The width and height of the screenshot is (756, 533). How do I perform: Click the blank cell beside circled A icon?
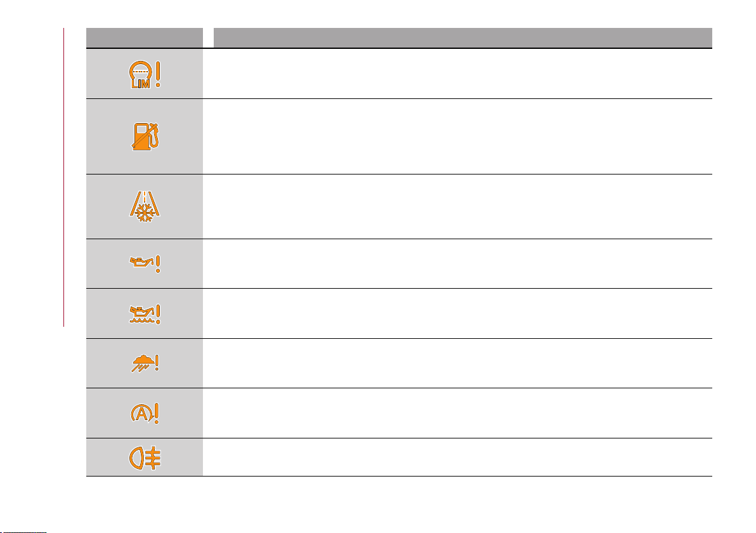tap(457, 413)
